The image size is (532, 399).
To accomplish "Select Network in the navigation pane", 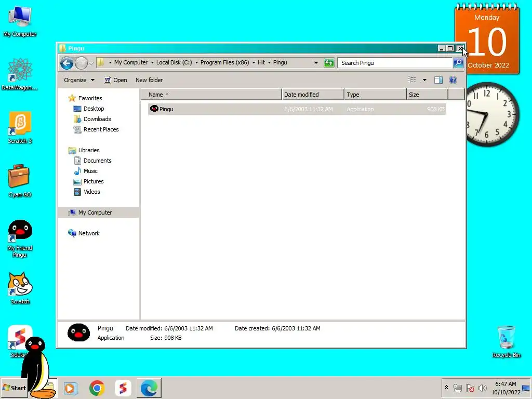I will click(x=84, y=233).
